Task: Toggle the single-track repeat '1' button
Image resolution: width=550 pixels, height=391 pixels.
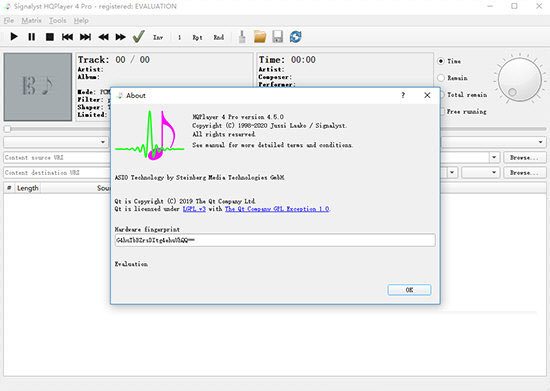Action: pos(179,37)
